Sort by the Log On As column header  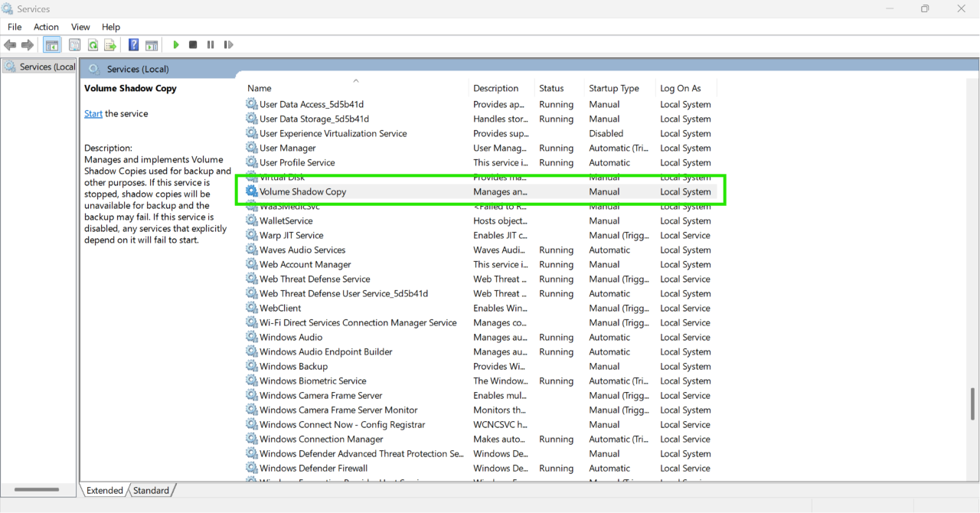point(687,88)
